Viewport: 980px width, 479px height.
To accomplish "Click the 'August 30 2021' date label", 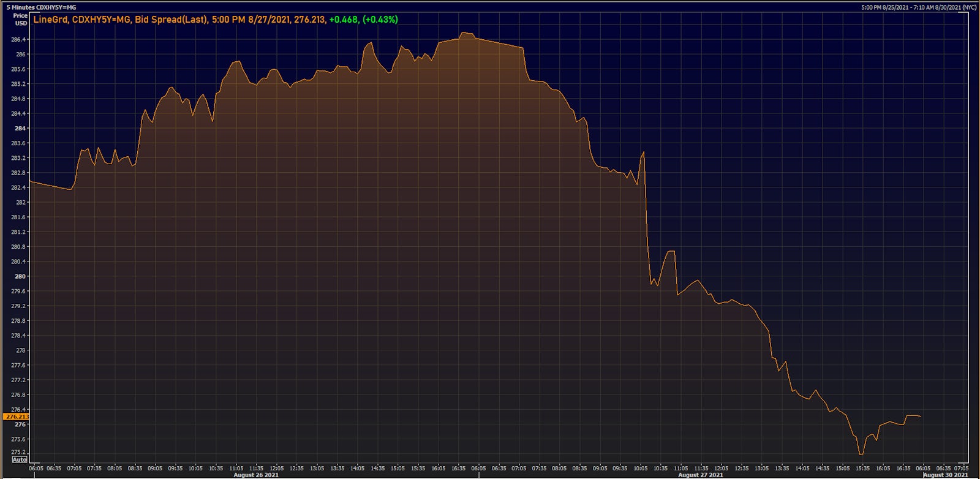I will pyautogui.click(x=946, y=475).
